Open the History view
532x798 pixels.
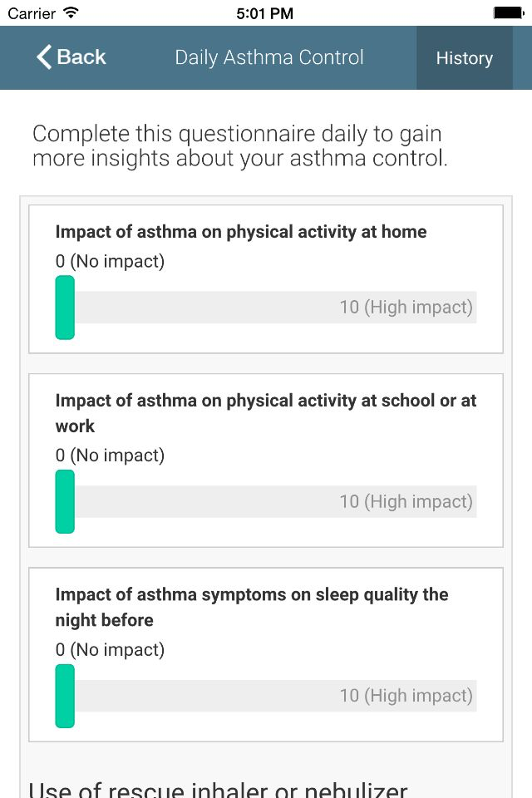(465, 58)
